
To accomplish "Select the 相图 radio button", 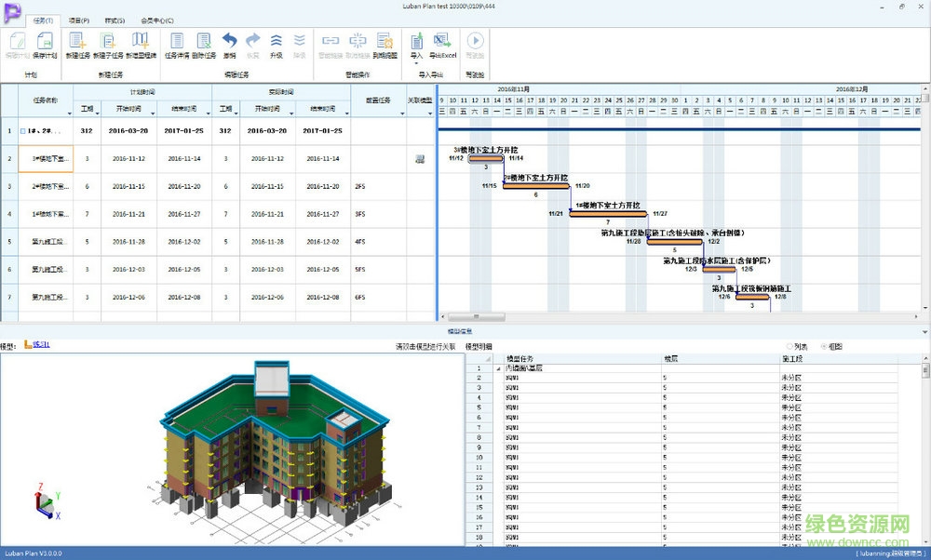I will (822, 346).
